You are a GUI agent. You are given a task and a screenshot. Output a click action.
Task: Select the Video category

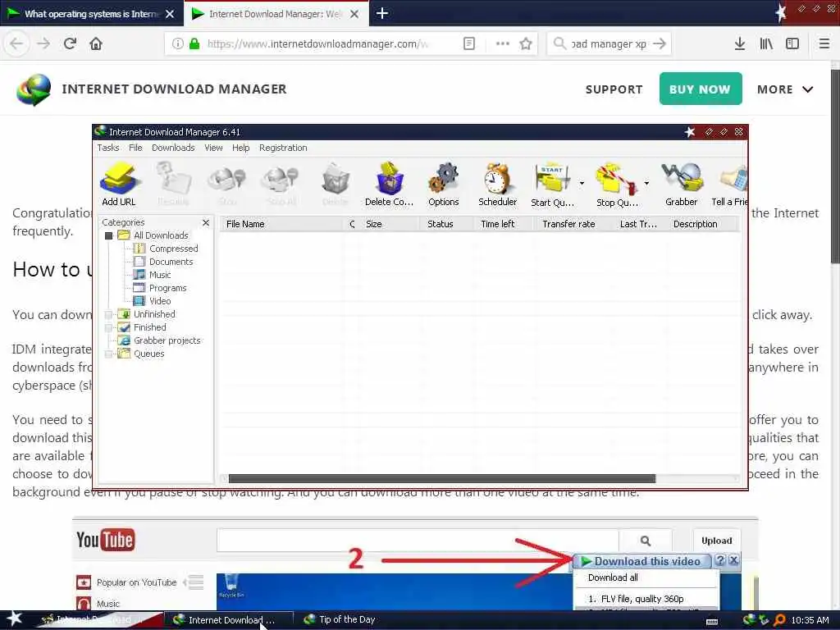click(x=160, y=301)
